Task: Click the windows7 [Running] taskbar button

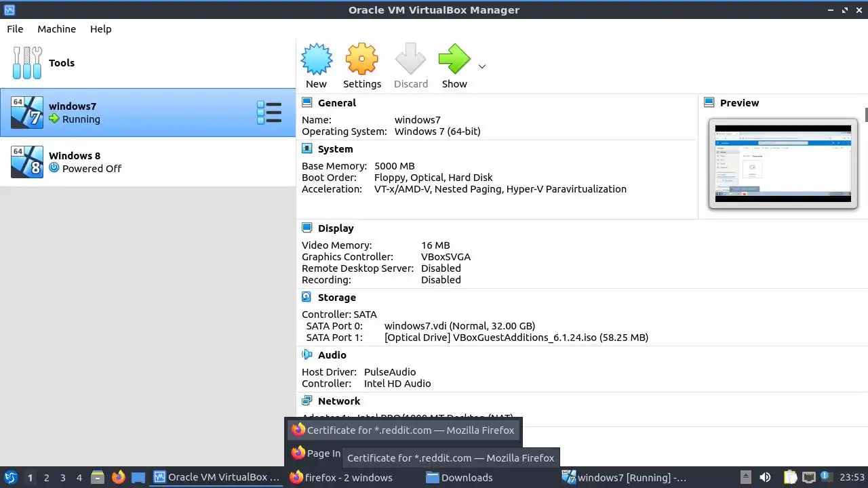Action: [x=624, y=477]
